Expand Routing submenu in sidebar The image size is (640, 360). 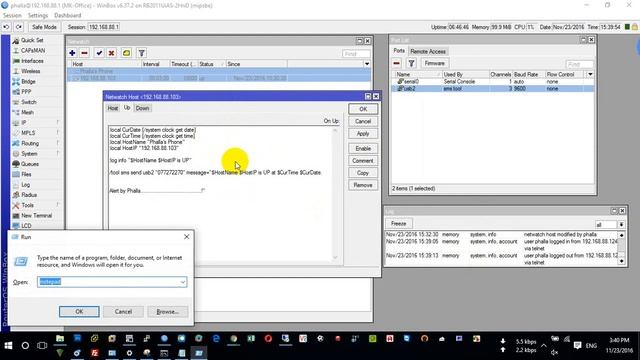click(x=30, y=143)
